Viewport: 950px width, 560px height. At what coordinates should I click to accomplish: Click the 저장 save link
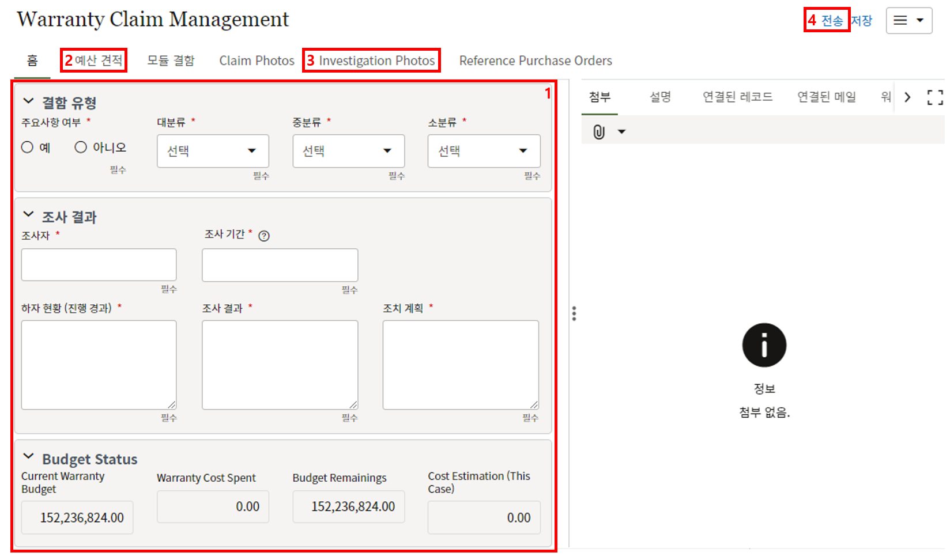(x=862, y=21)
